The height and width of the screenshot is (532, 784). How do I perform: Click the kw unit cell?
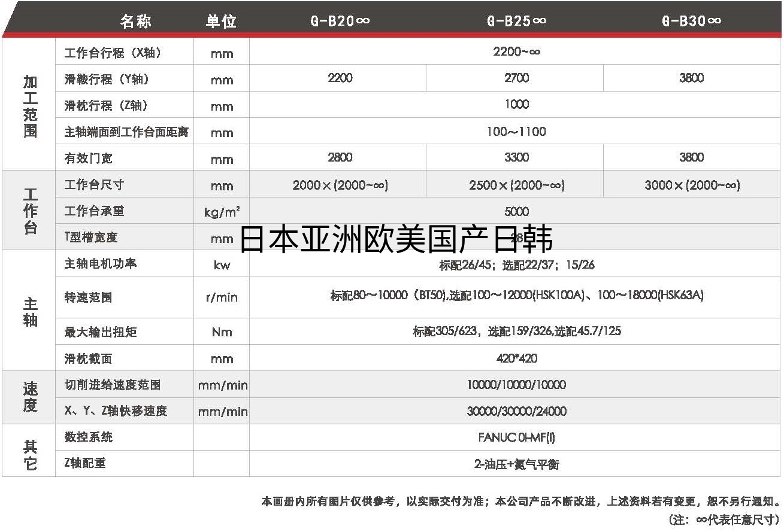point(222,265)
